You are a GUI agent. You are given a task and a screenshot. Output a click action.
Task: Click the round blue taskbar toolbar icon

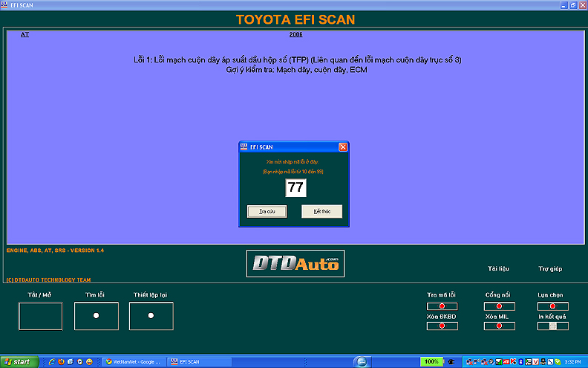pyautogui.click(x=362, y=361)
